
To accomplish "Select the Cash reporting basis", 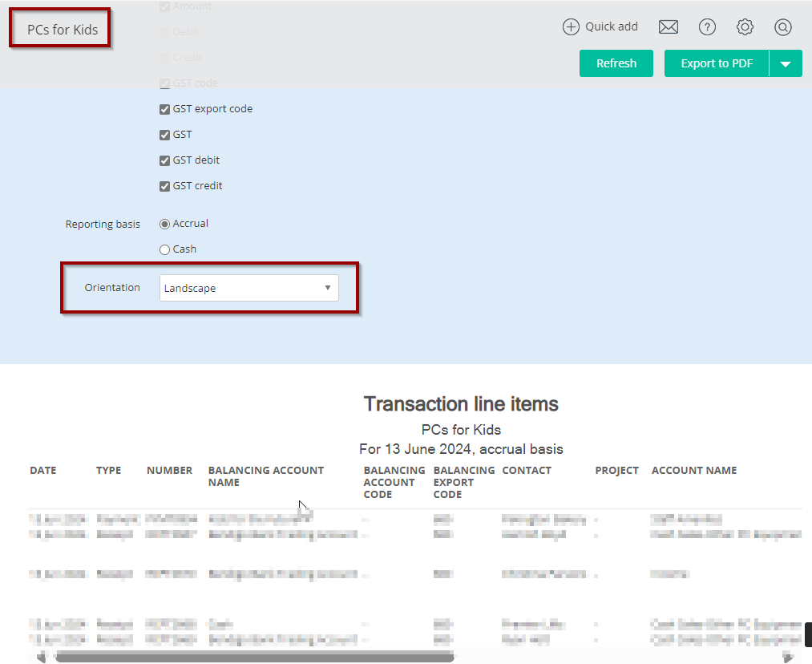I will [164, 249].
